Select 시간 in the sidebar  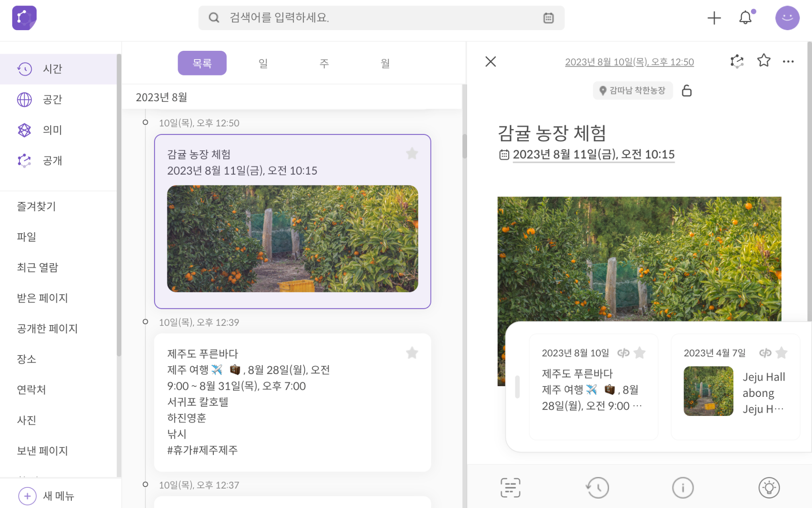[x=58, y=69]
